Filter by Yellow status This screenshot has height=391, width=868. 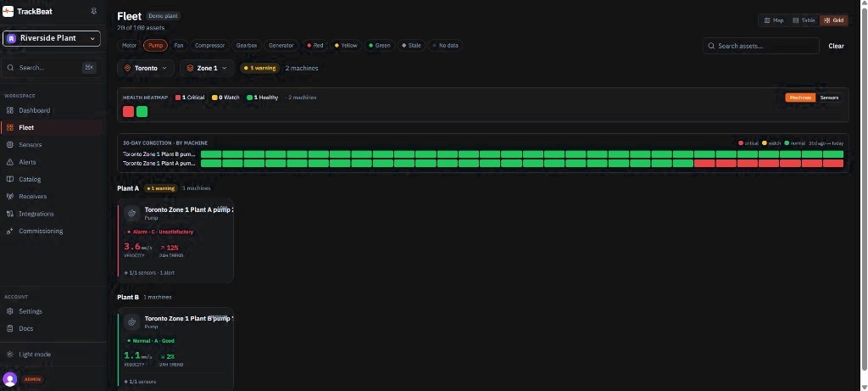point(346,46)
